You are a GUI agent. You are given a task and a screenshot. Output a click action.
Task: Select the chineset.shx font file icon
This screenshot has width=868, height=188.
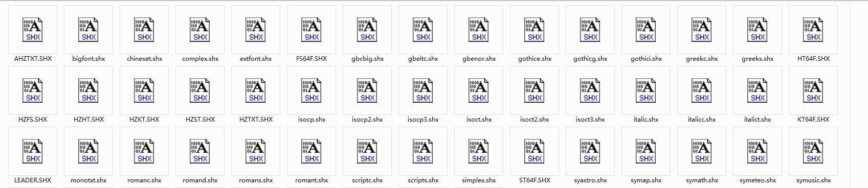pos(144,30)
